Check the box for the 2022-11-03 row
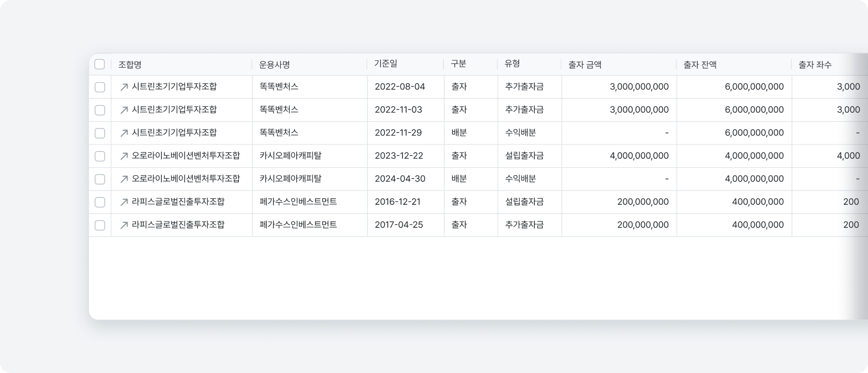This screenshot has width=868, height=373. click(99, 110)
